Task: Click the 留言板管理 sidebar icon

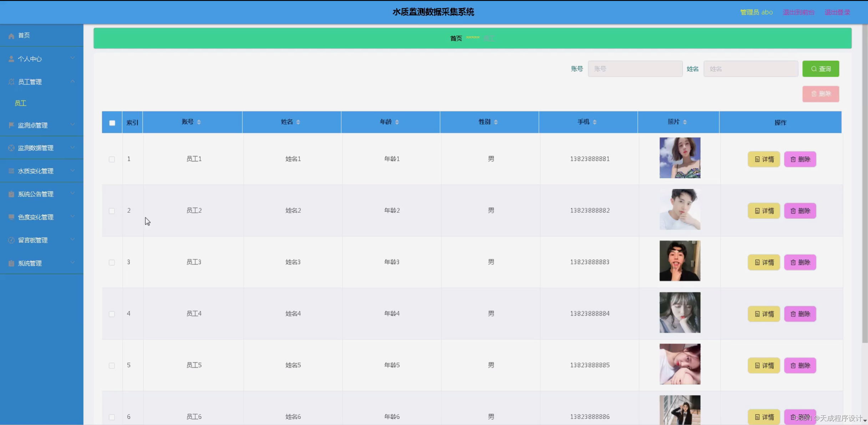Action: [11, 240]
